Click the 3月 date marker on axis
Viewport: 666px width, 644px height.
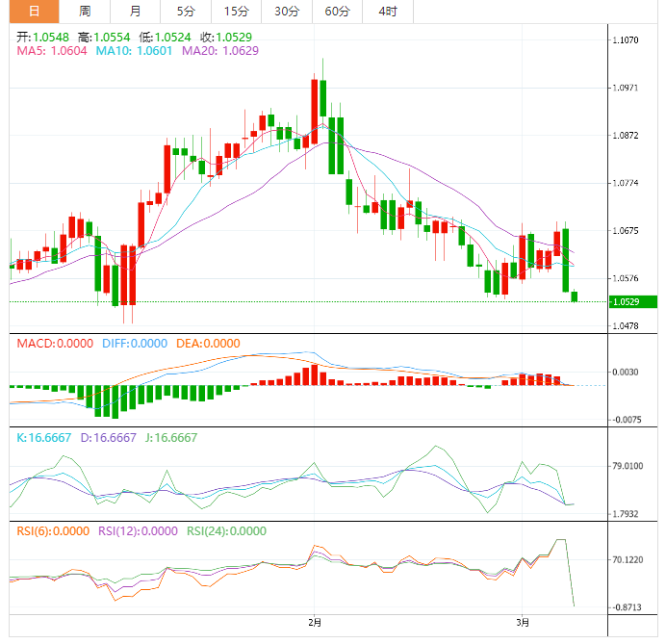523,623
